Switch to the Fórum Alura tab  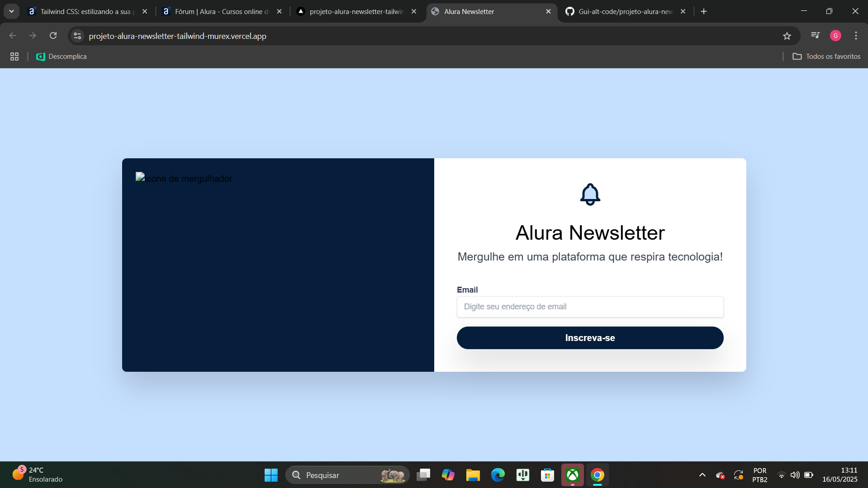[x=222, y=12]
